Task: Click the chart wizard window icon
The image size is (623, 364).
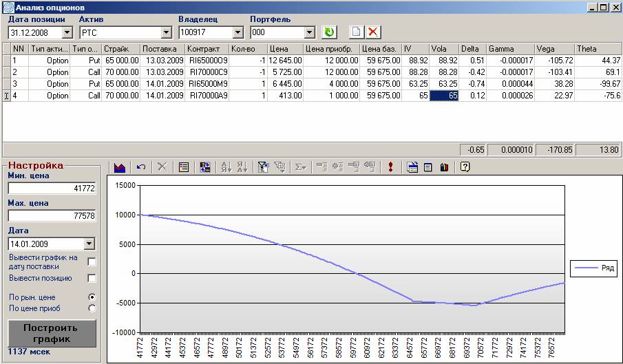Action: tap(412, 167)
